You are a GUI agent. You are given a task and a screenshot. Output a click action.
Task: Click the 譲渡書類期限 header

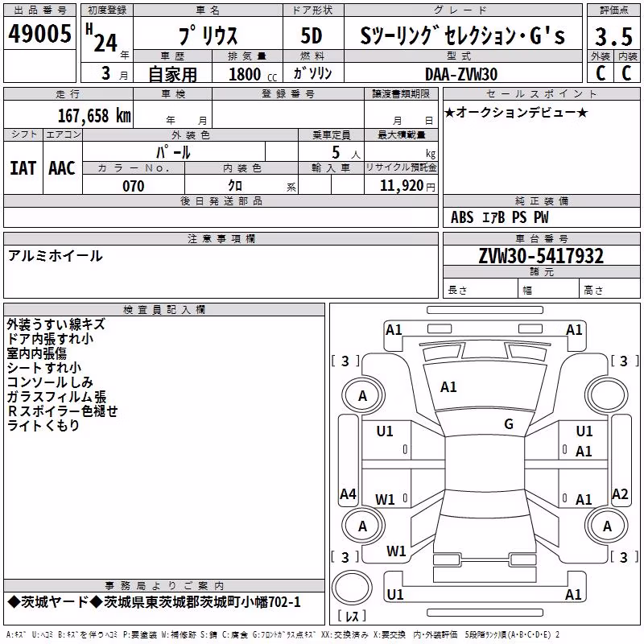coord(401,93)
